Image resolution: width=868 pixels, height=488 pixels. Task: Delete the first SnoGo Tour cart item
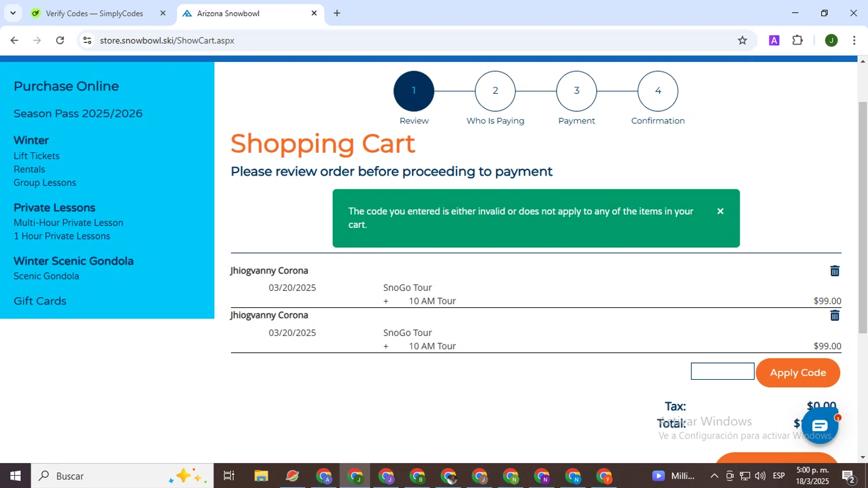coord(834,271)
